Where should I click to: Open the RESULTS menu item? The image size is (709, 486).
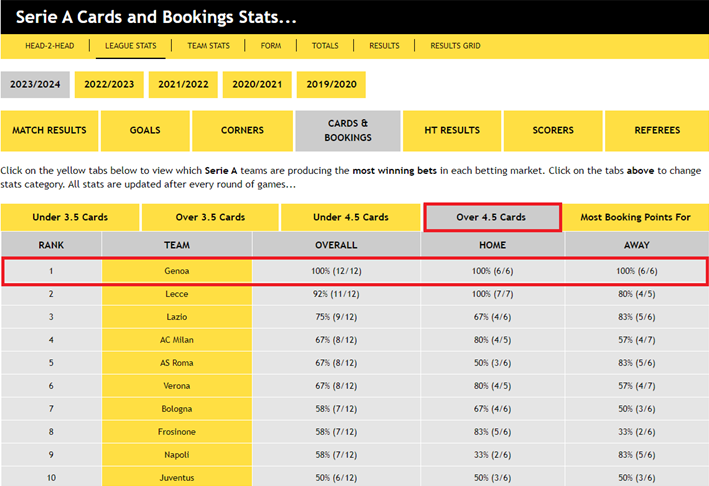point(384,46)
